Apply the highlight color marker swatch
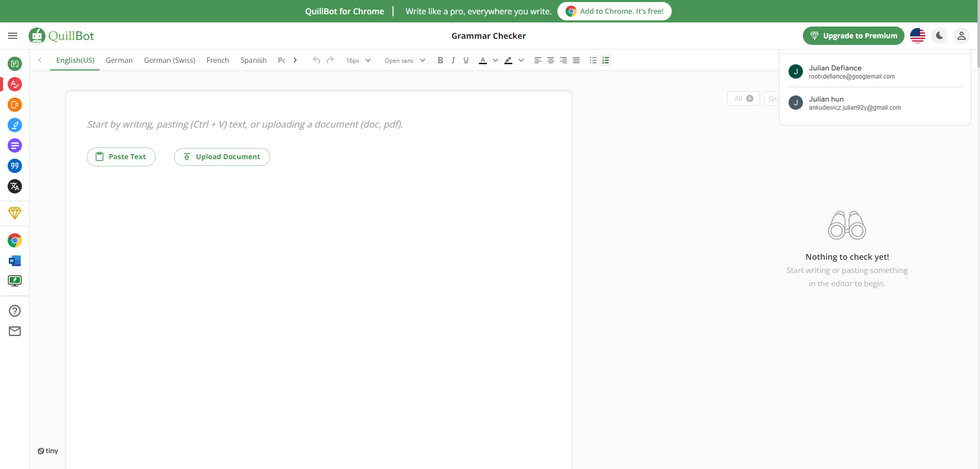 tap(508, 60)
